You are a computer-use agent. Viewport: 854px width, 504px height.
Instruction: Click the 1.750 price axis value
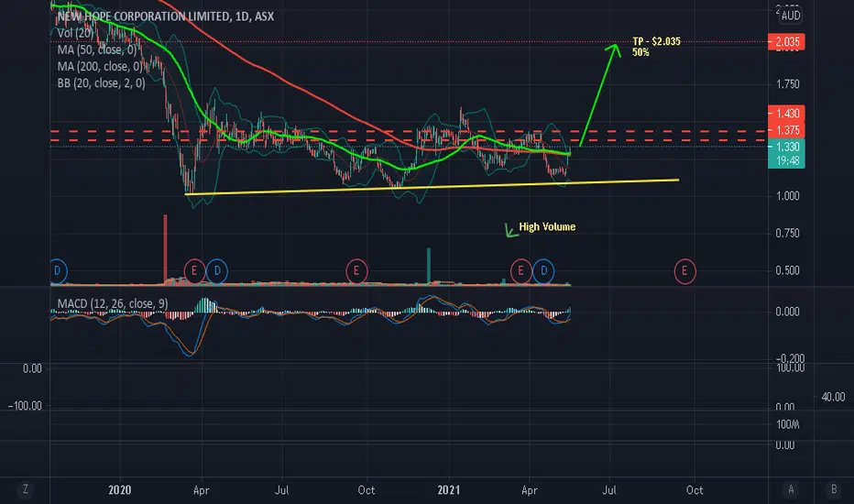click(787, 84)
